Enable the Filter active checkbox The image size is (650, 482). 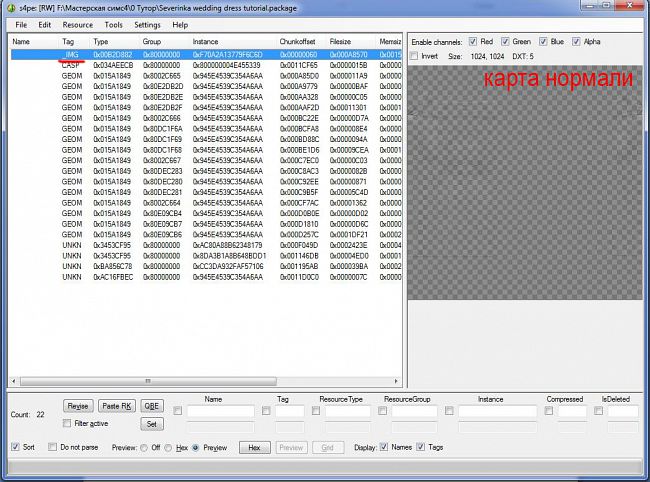click(67, 423)
